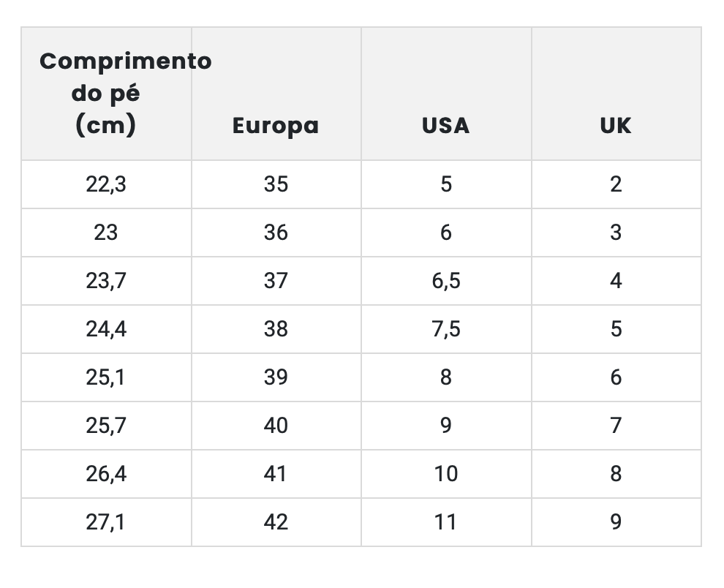Select Europa size 36 cell
This screenshot has height=588, width=724.
coord(276,233)
